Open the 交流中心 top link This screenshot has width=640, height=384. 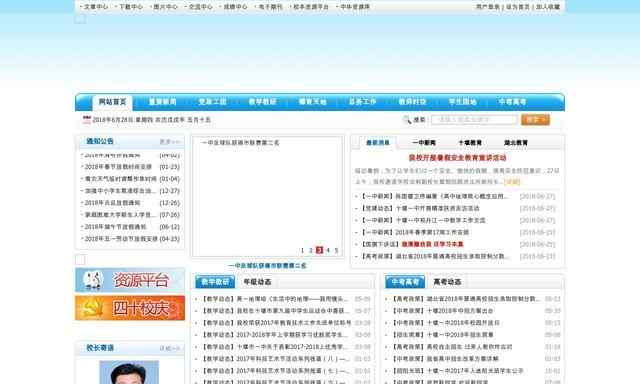click(200, 7)
